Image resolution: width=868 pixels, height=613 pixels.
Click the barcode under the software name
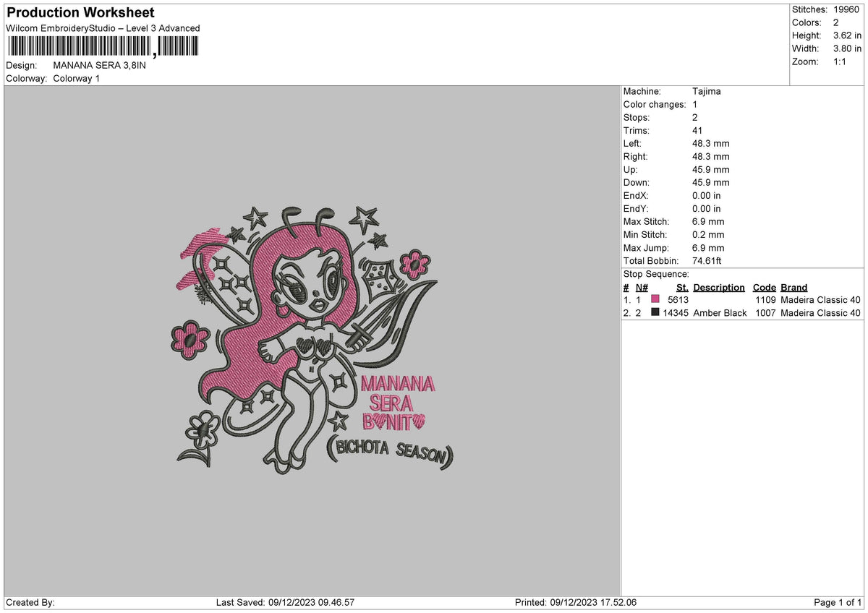(102, 47)
